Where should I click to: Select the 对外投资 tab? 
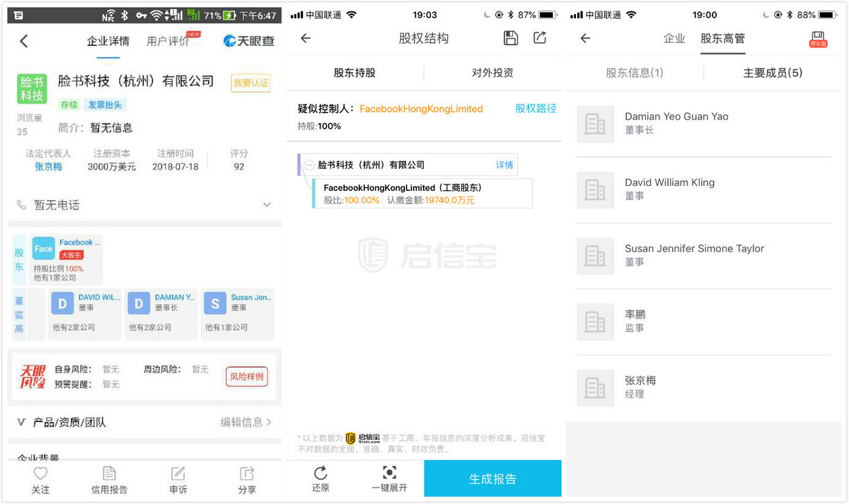(492, 73)
